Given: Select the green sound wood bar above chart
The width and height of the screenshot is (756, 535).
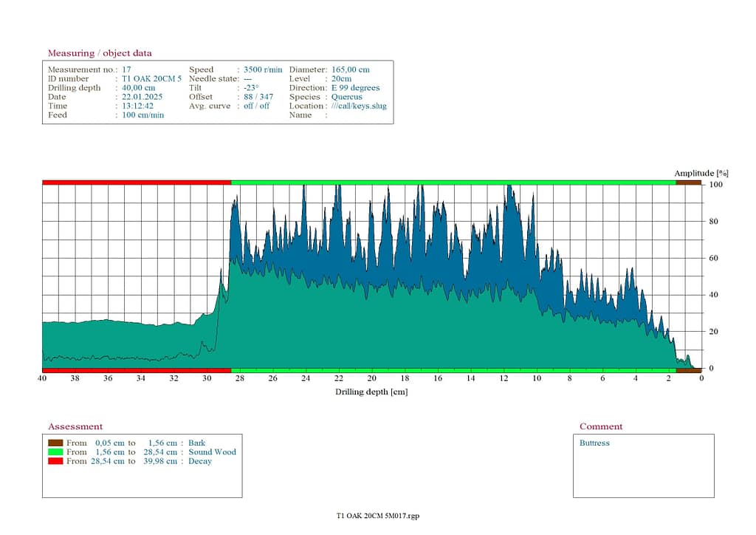Looking at the screenshot, I should coord(453,182).
